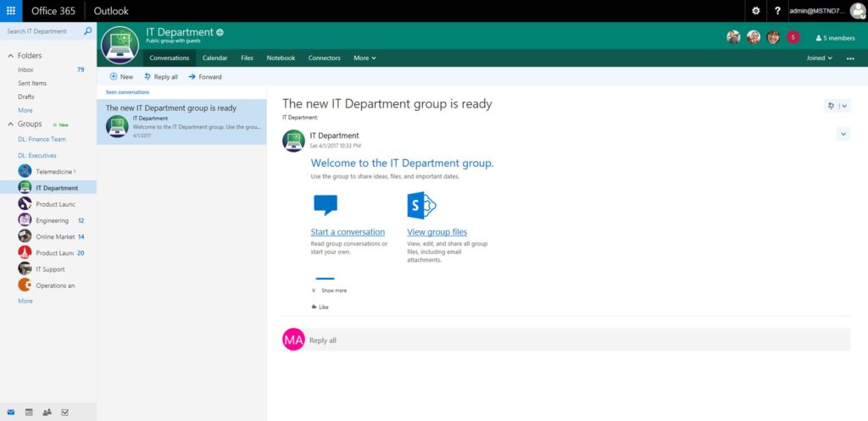Viewport: 868px width, 421px height.
Task: Click the second member photo in header
Action: pyautogui.click(x=754, y=37)
